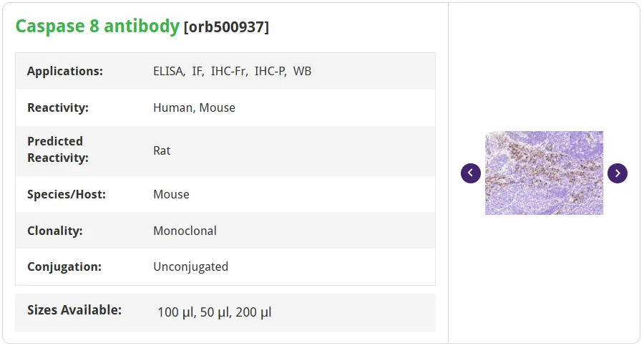Click the Sizes Available label
Viewport: 644px width, 346px height.
[x=74, y=310]
